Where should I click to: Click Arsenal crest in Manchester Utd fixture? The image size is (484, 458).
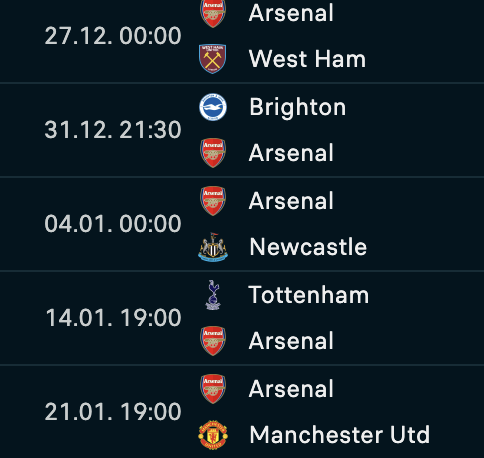click(213, 389)
